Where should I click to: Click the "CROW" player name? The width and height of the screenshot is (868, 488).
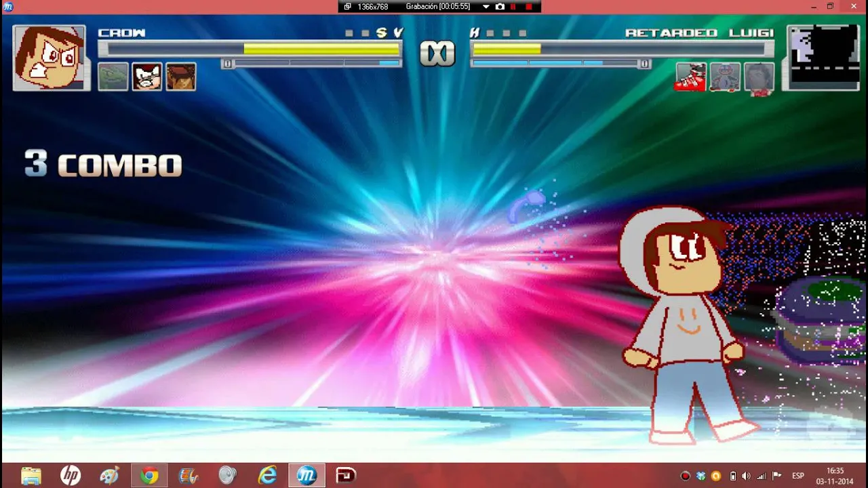122,33
